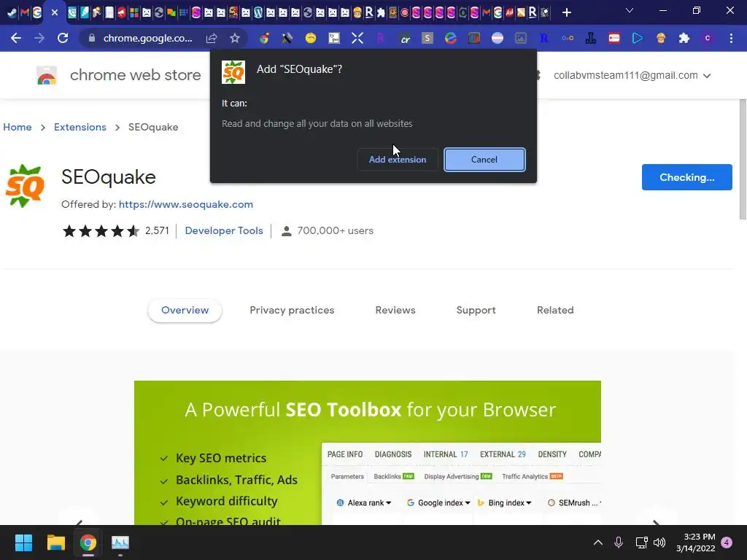The width and height of the screenshot is (747, 560).
Task: Bookmark this page with the star
Action: [x=234, y=38]
